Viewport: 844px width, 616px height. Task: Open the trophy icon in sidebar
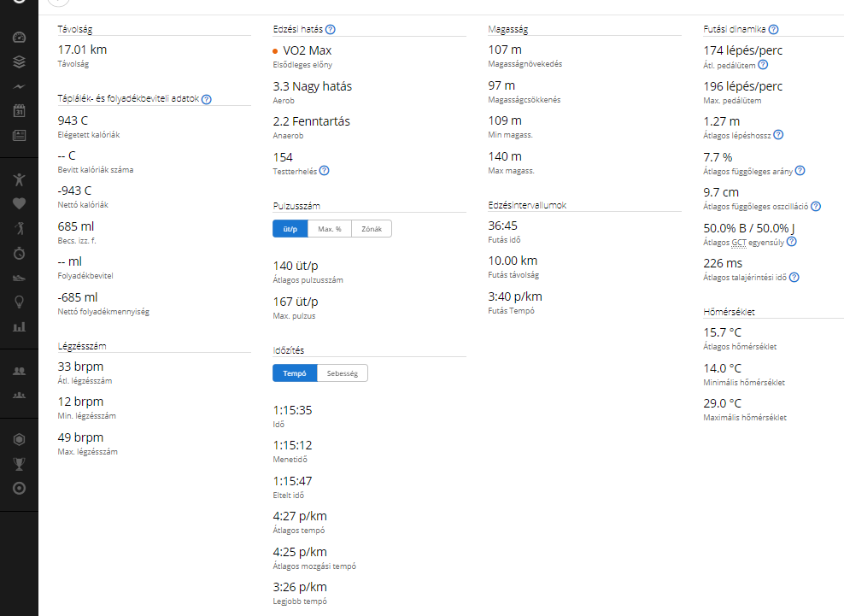click(x=20, y=464)
